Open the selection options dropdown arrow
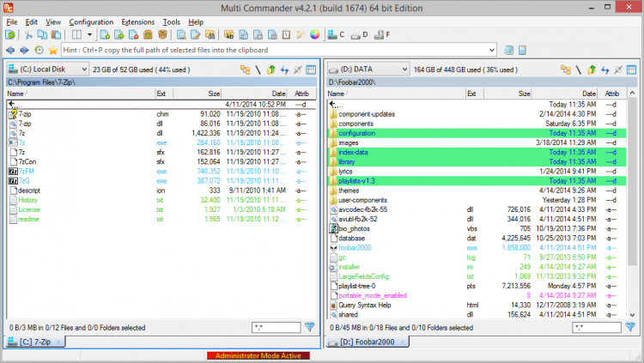 pyautogui.click(x=89, y=35)
